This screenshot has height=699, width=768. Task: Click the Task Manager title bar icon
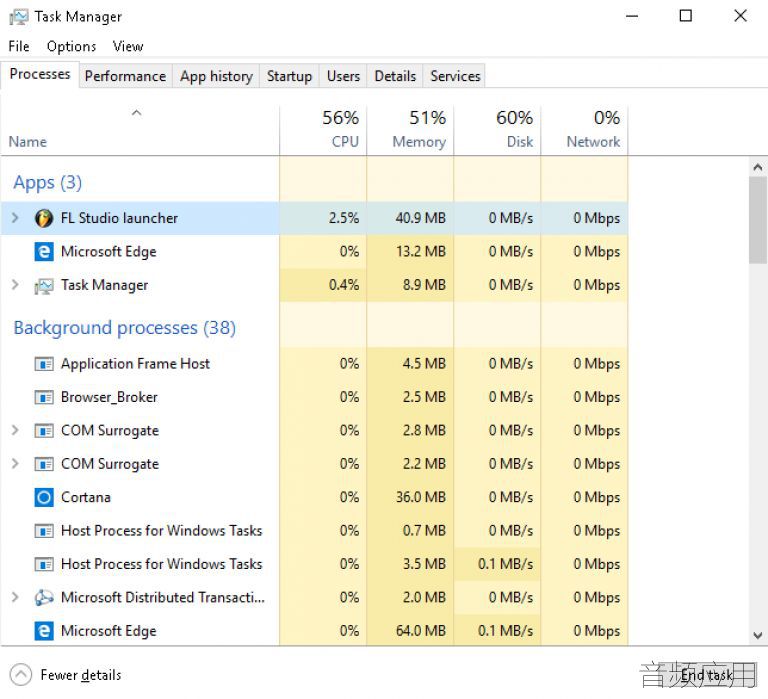click(x=19, y=17)
